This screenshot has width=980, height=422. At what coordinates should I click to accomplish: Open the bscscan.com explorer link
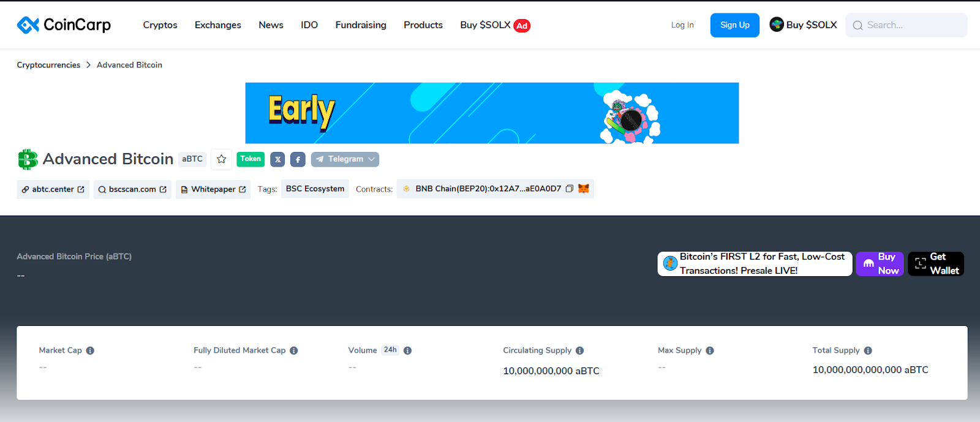(132, 189)
